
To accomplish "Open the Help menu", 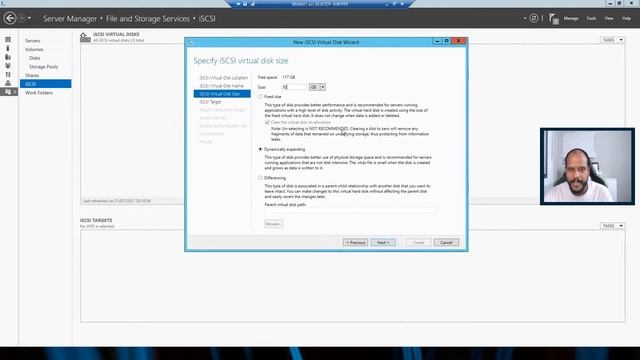I will coord(626,18).
